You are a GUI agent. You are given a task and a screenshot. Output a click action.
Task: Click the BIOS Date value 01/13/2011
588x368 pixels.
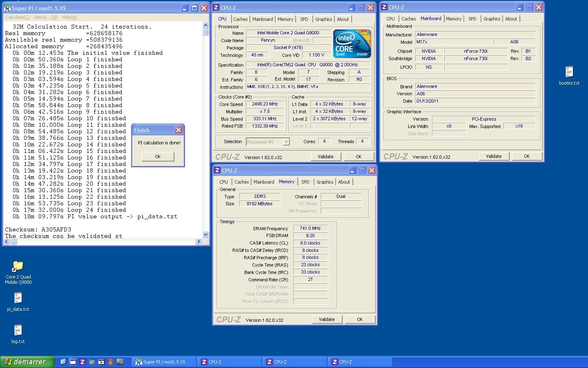pos(475,101)
